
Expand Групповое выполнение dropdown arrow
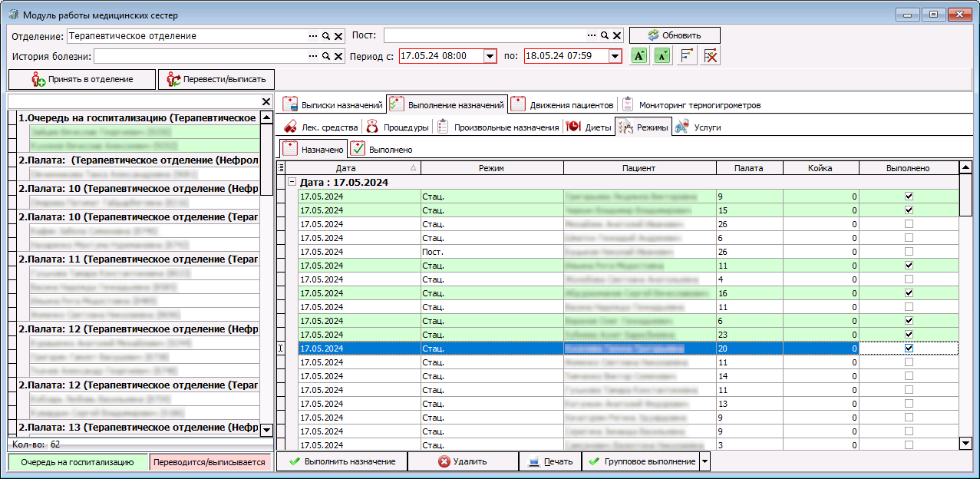pos(705,461)
